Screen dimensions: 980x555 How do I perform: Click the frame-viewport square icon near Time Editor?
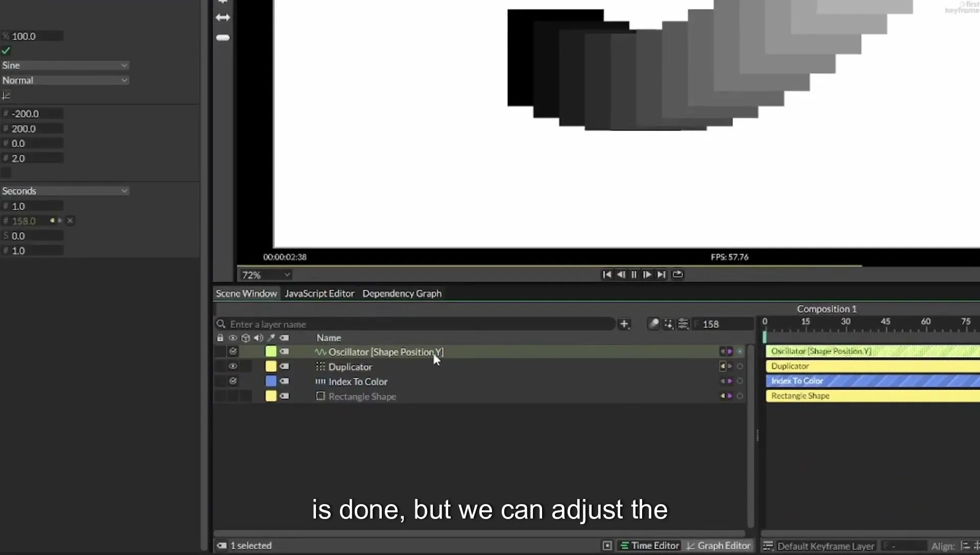[x=607, y=546]
